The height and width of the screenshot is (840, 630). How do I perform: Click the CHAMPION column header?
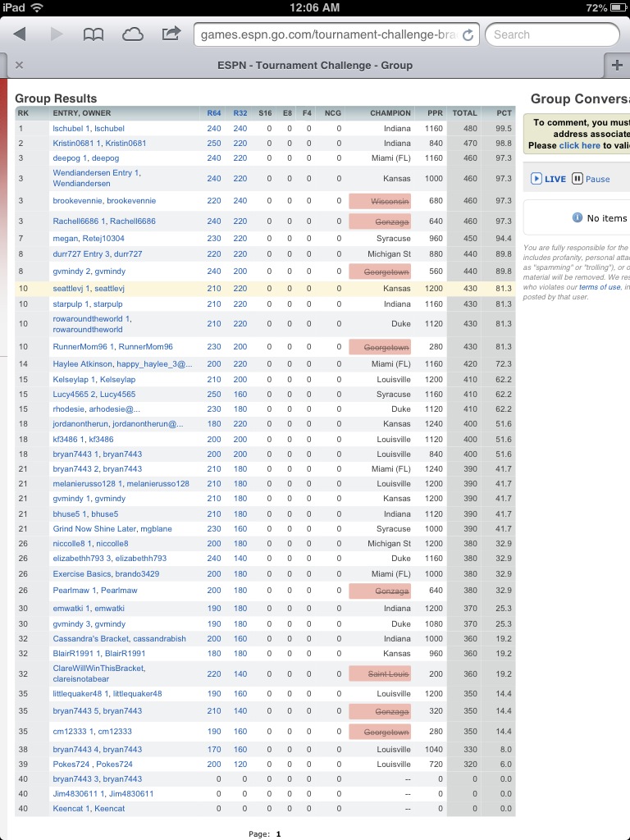[x=390, y=113]
